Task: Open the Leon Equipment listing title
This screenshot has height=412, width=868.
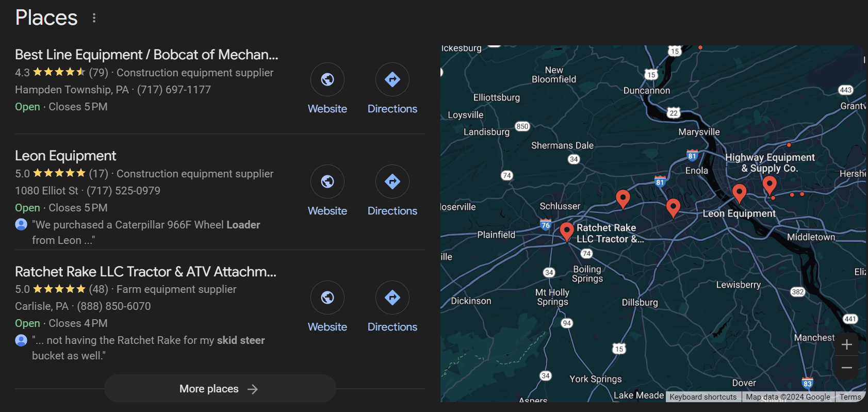Action: click(65, 156)
